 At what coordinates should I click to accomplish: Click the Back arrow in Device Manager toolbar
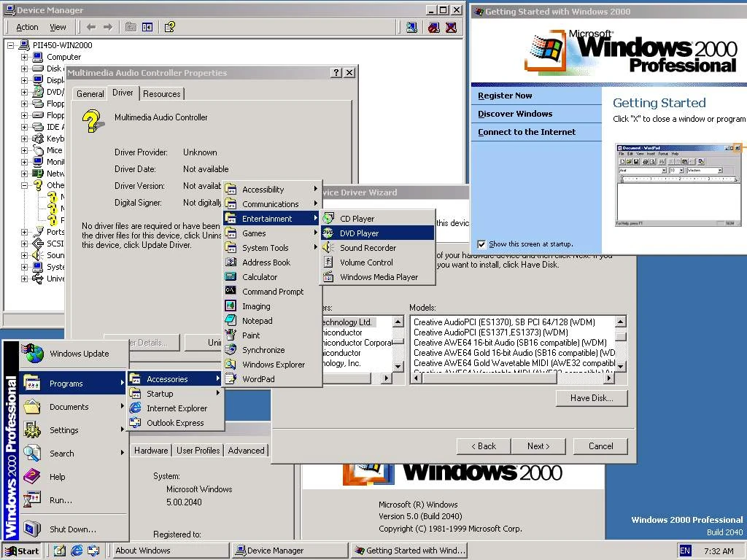coord(92,27)
